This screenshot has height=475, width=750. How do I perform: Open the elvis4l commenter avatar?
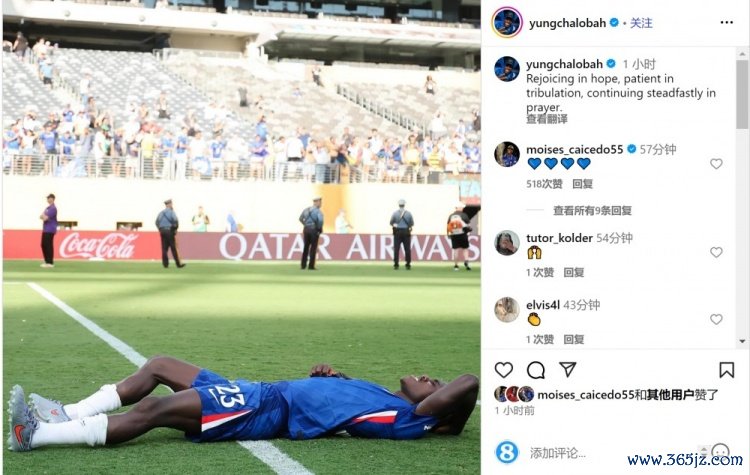507,309
